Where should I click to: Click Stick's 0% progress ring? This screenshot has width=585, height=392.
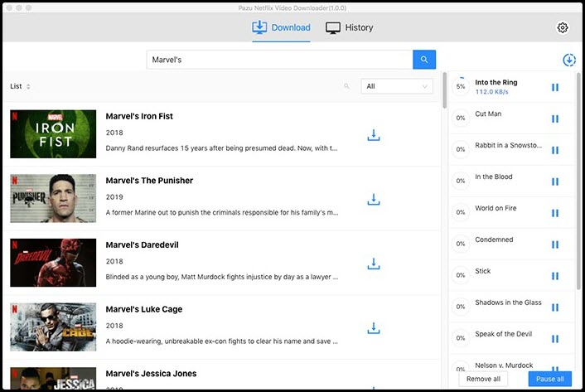[x=461, y=275]
